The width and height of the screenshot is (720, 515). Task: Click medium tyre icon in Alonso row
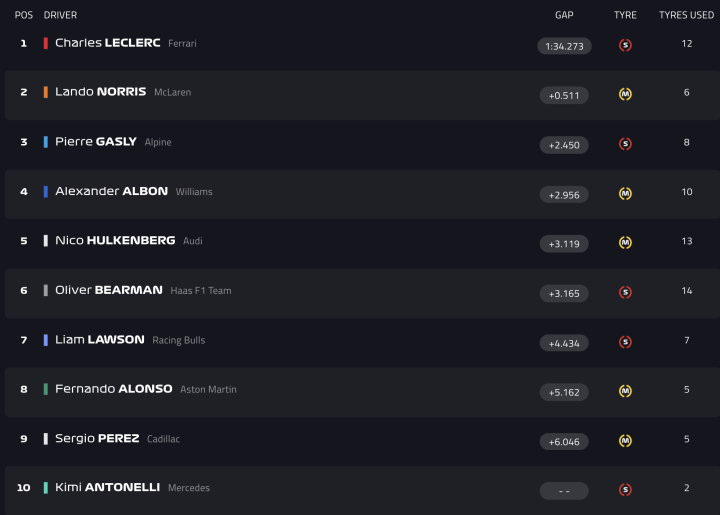pos(625,391)
